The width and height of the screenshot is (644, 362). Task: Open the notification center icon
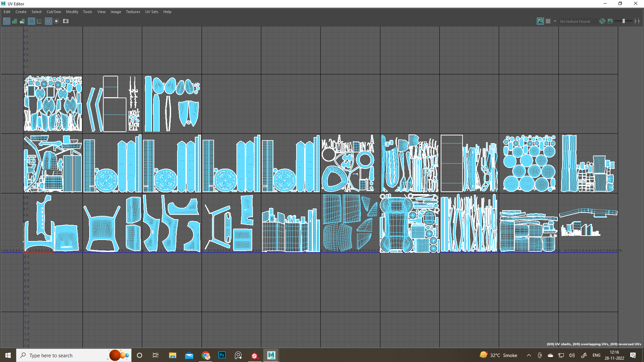click(x=633, y=355)
